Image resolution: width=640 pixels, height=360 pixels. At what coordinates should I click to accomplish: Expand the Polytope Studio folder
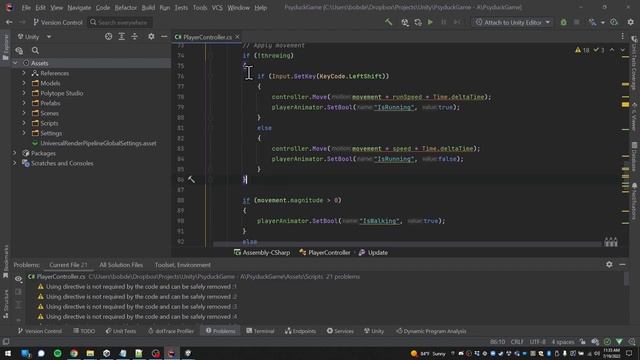[24, 93]
